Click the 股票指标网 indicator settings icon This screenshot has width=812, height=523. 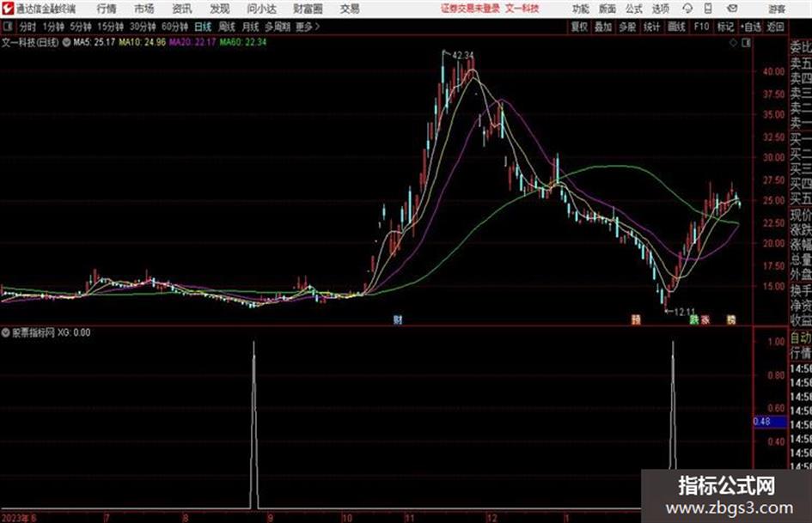6,332
